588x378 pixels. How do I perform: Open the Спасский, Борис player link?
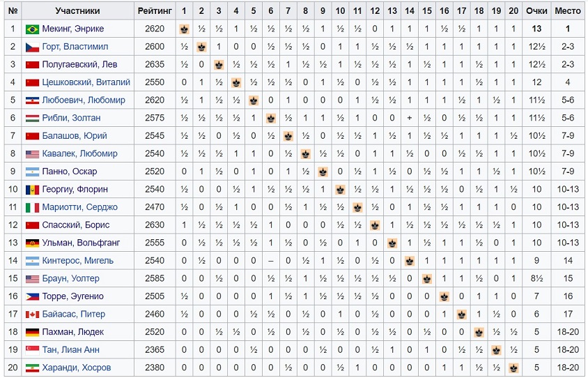pyautogui.click(x=76, y=225)
